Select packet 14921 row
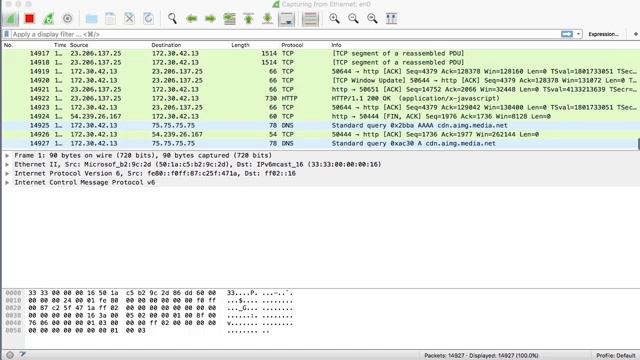 [320, 89]
